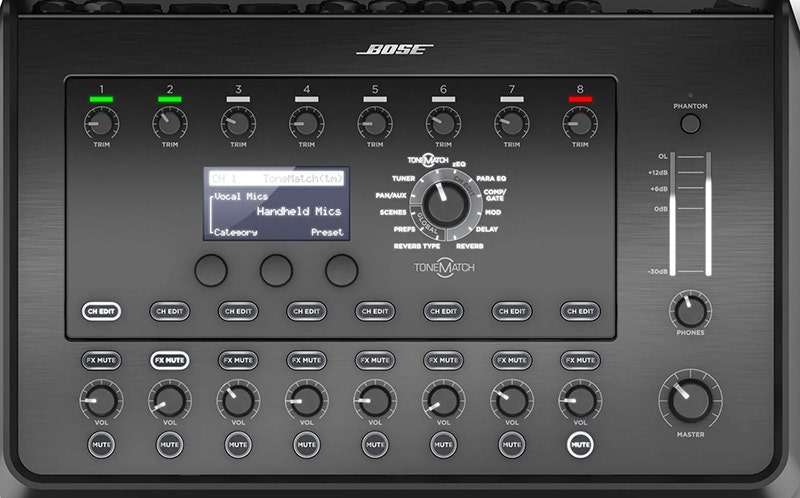
Task: Click the ToneMatch rotary selector knob
Action: 446,204
